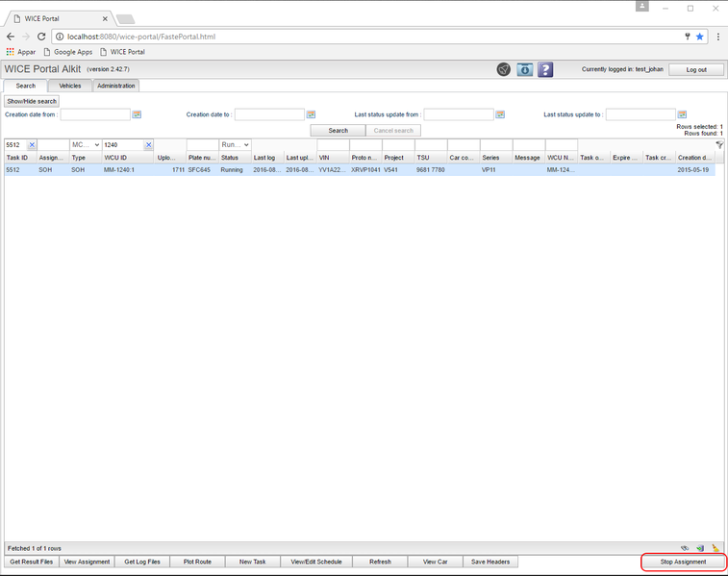Switch to the Vehicles tab

(69, 86)
